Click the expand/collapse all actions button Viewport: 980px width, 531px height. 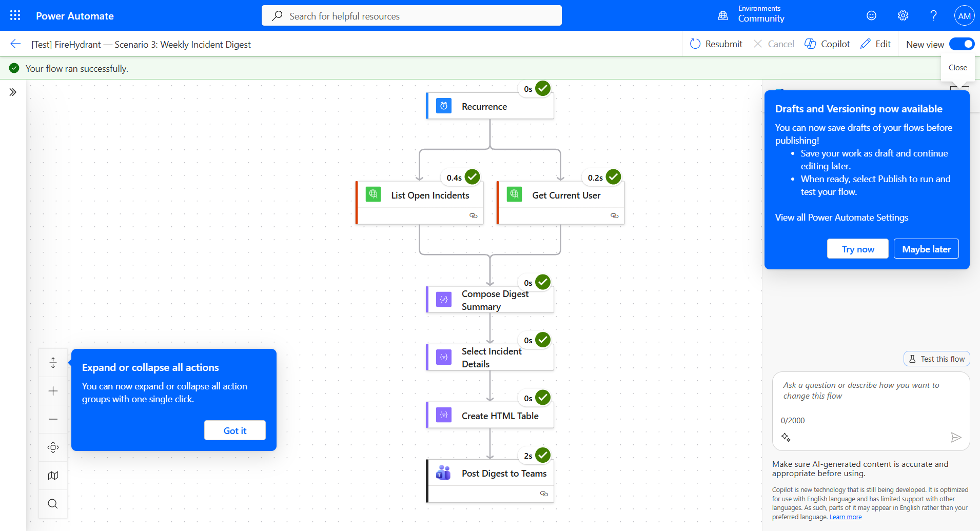[53, 363]
